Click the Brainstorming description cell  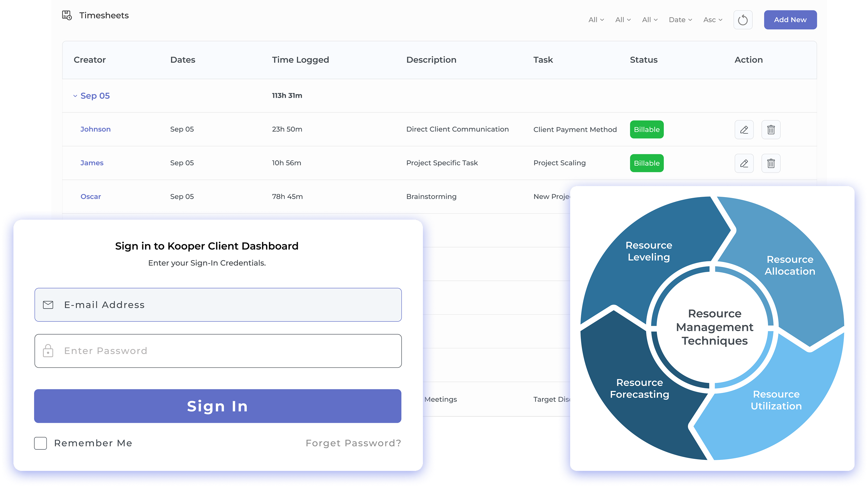[431, 196]
